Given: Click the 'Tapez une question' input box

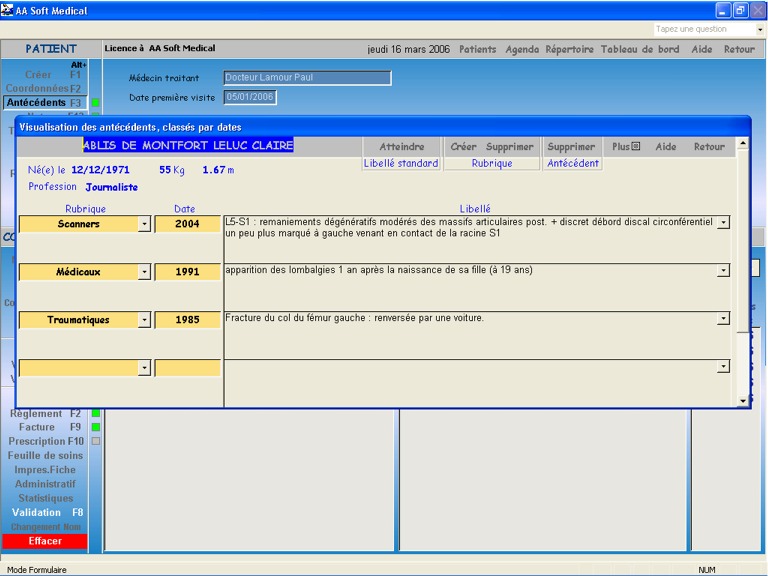Looking at the screenshot, I should pyautogui.click(x=704, y=29).
